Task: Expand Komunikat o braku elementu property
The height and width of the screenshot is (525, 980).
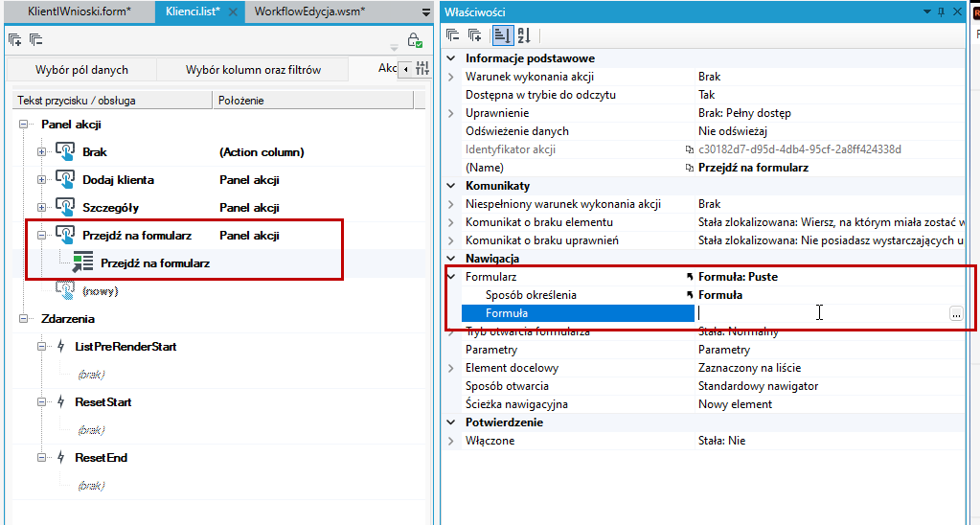Action: click(x=451, y=222)
